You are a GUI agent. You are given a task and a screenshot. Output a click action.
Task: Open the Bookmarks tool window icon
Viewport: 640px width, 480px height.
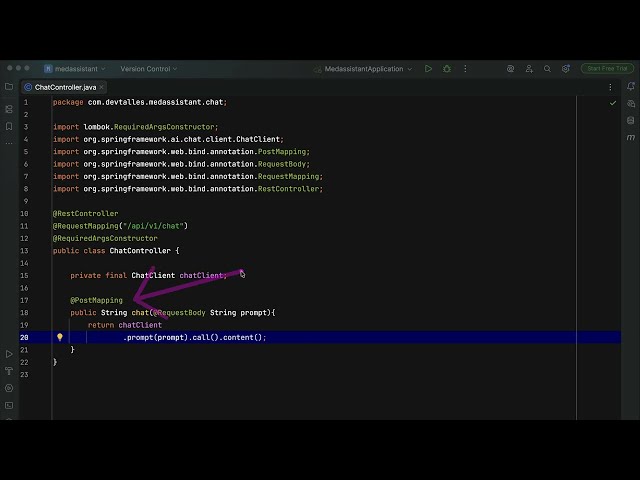(x=9, y=126)
